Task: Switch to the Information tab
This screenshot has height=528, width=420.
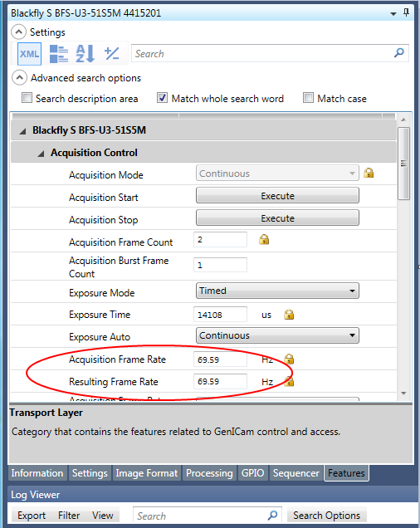Action: click(37, 473)
